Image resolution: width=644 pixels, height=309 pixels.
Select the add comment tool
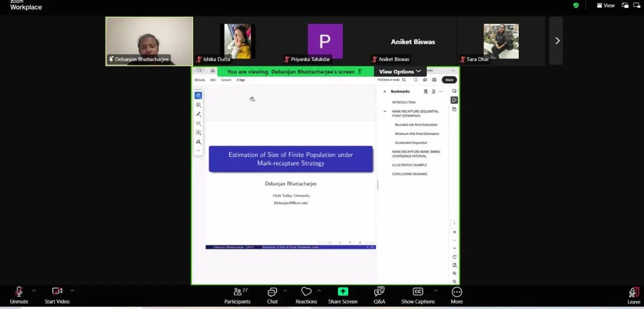[x=198, y=105]
